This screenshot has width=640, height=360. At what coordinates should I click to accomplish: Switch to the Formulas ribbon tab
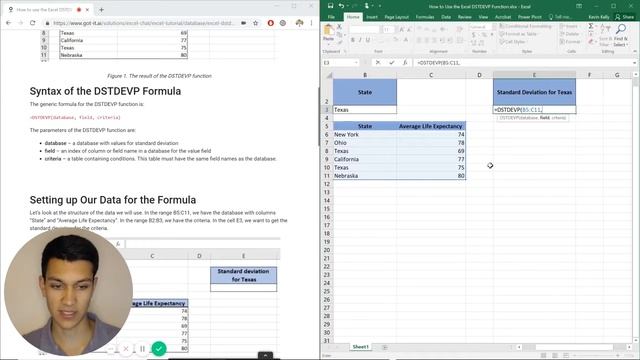[424, 17]
